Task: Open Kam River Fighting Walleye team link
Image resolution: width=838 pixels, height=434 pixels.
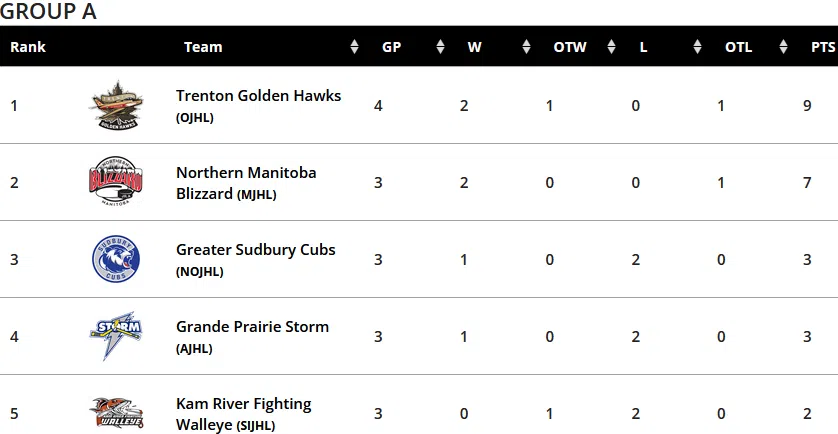Action: 244,414
